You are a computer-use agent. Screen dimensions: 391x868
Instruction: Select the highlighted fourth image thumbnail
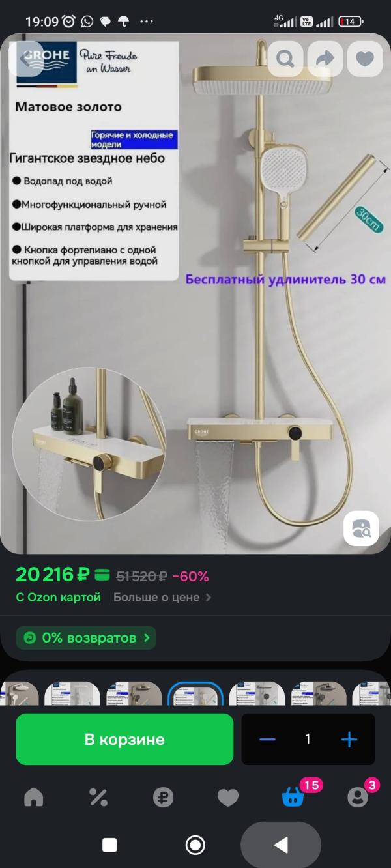(195, 693)
